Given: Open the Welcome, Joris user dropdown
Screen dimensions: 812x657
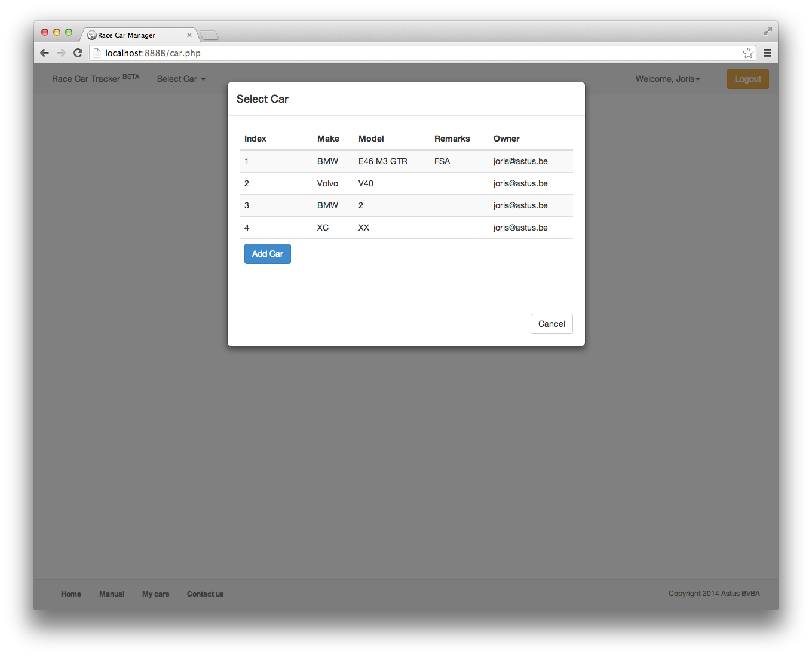Looking at the screenshot, I should (x=667, y=79).
